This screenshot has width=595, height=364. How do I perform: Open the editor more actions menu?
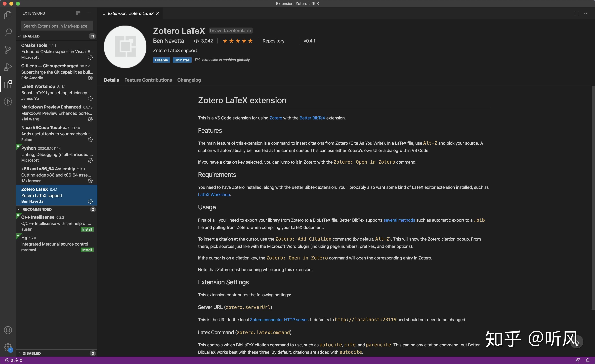click(x=586, y=13)
